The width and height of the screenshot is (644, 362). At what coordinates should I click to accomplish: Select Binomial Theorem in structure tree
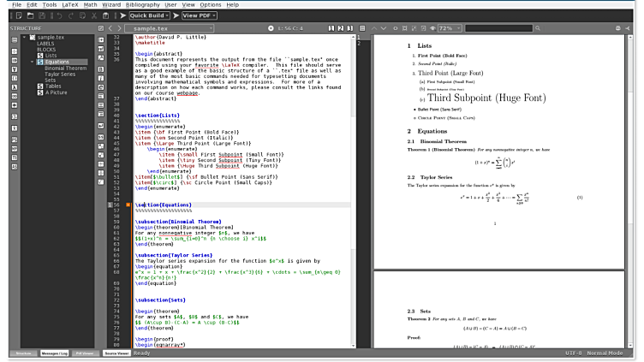[65, 68]
